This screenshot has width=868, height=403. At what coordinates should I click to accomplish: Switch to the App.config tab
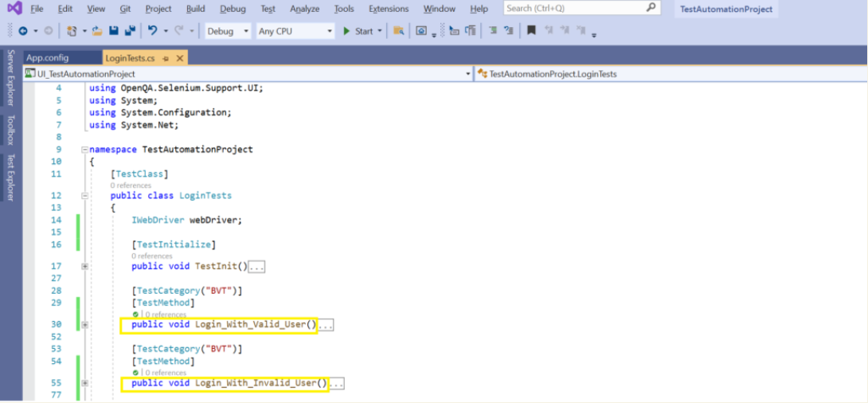pyautogui.click(x=47, y=58)
